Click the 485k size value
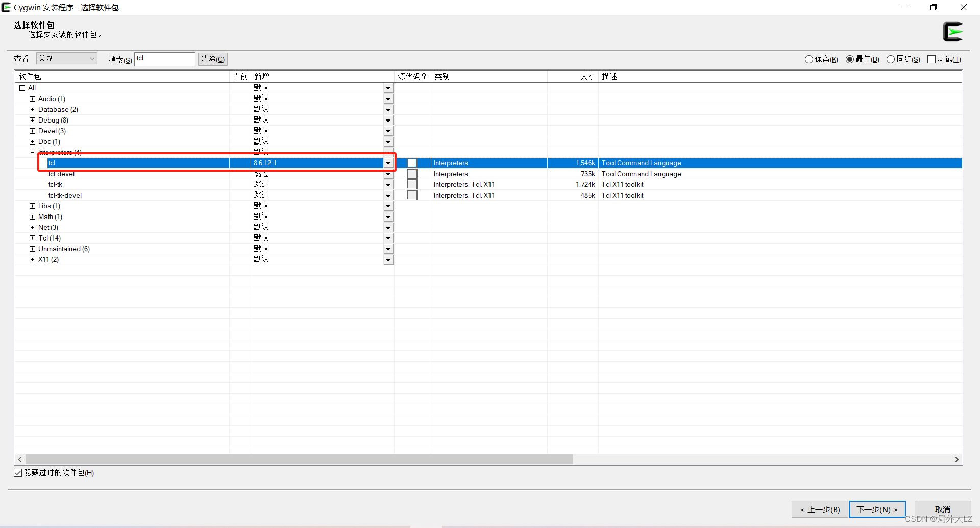Screen dimensions: 980x528 (588, 196)
